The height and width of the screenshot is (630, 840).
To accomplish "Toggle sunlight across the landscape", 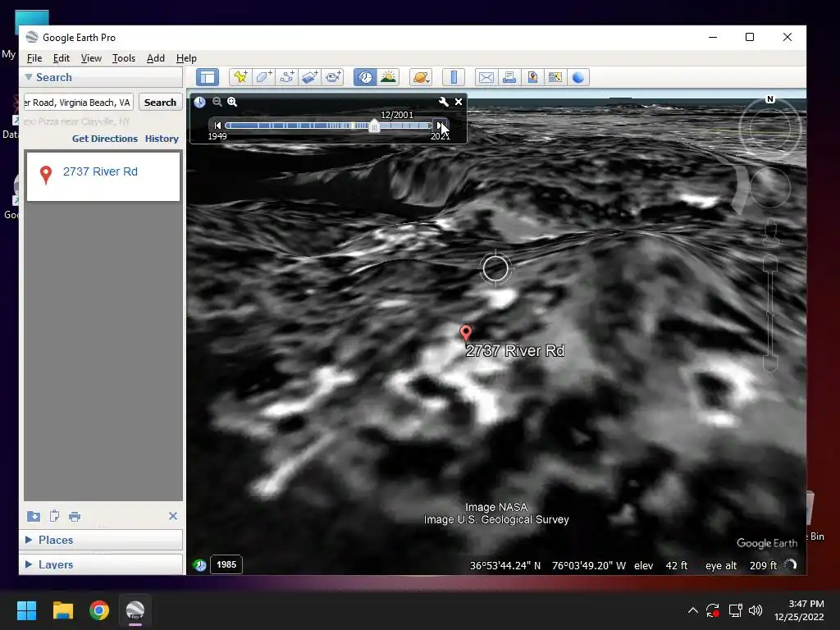I will click(x=388, y=77).
